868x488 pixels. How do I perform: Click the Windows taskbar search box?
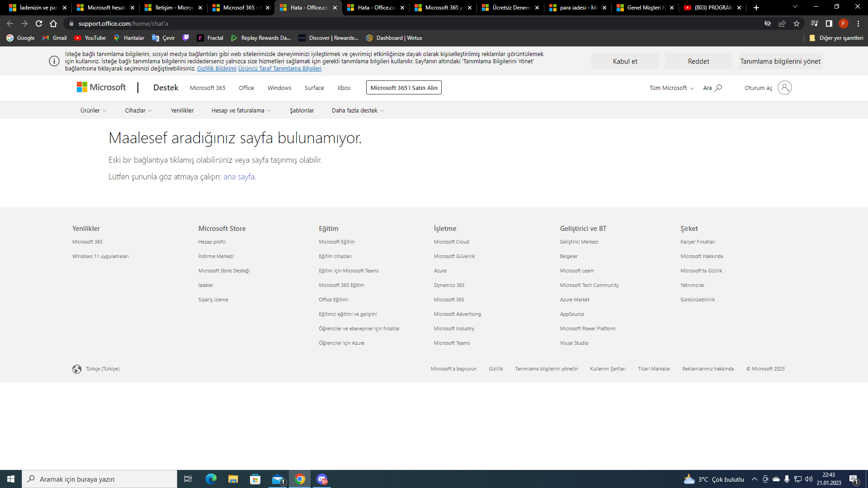99,479
